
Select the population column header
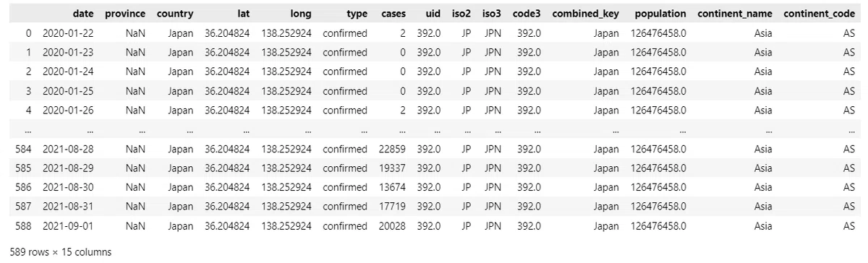pyautogui.click(x=660, y=14)
